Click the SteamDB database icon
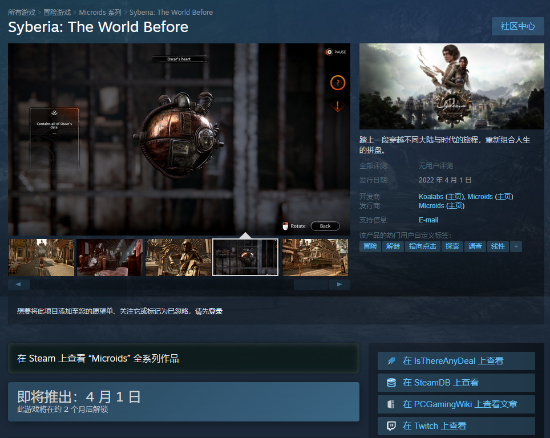The image size is (550, 438). tap(391, 383)
